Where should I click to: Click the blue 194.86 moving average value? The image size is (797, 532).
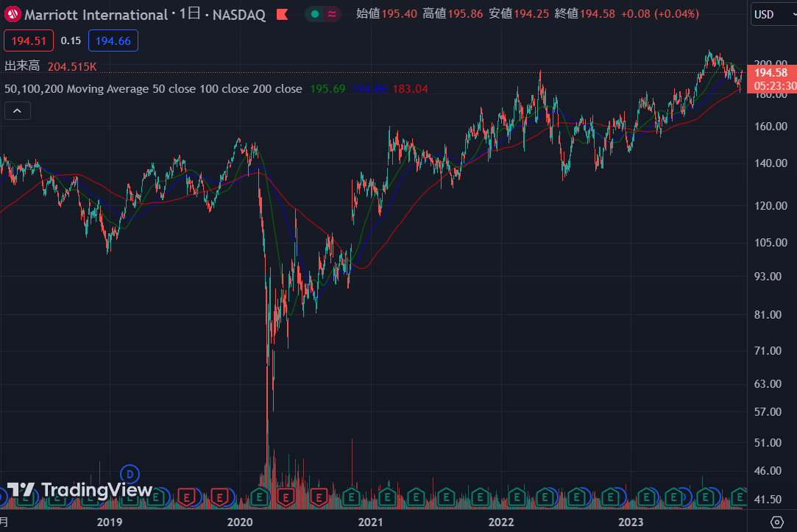[369, 89]
